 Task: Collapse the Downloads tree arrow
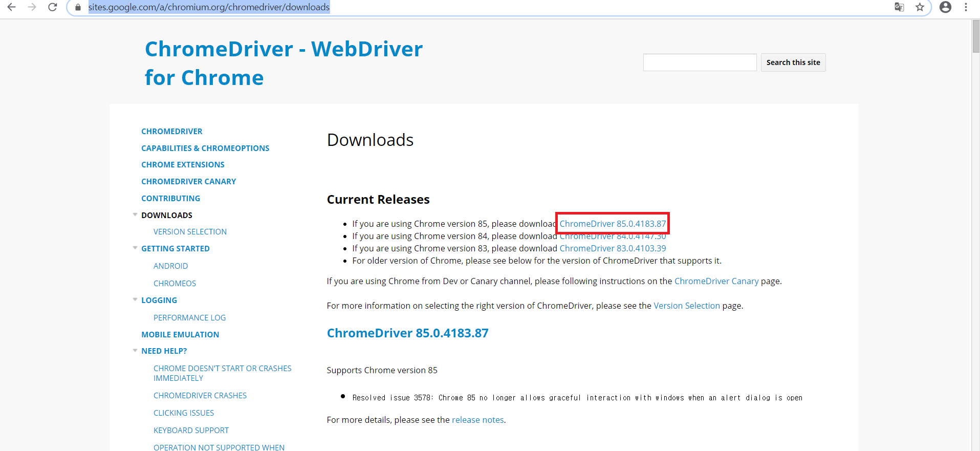pyautogui.click(x=135, y=215)
